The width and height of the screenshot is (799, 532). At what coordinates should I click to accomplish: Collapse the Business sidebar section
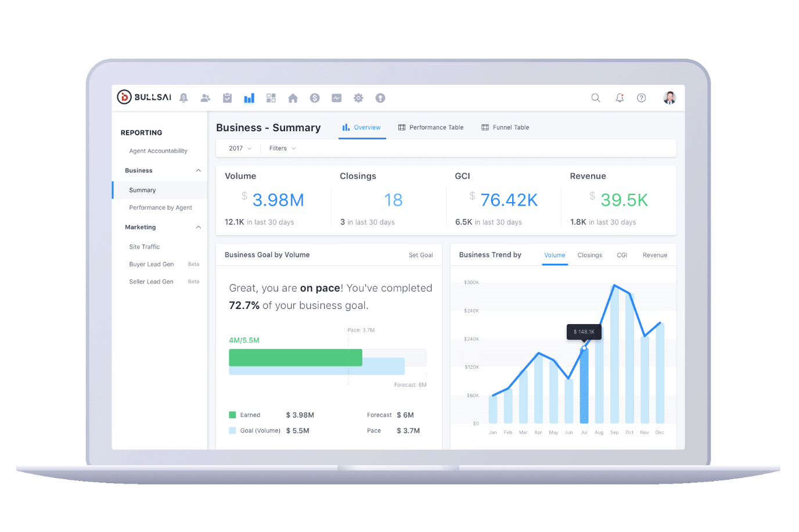(199, 171)
